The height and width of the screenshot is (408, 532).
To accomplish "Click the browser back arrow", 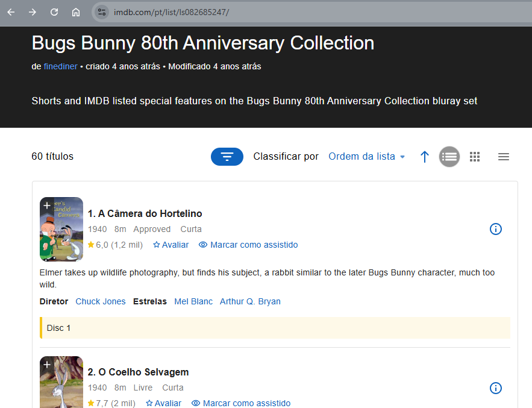I will (x=11, y=12).
